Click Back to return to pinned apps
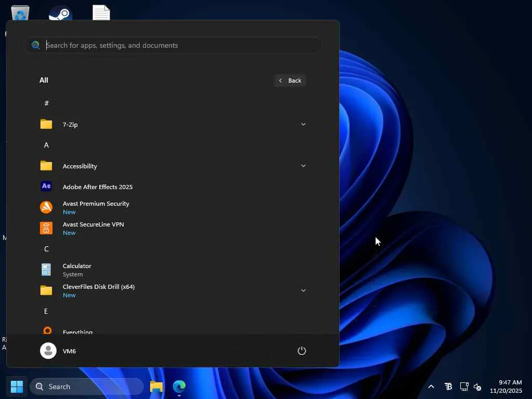Viewport: 532px width, 399px height. 290,81
